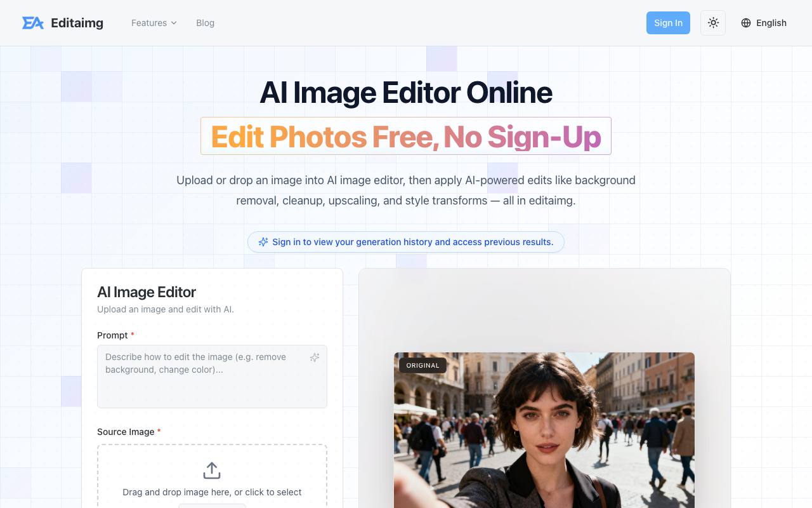This screenshot has height=508, width=812.
Task: Open the English language selector
Action: point(764,23)
